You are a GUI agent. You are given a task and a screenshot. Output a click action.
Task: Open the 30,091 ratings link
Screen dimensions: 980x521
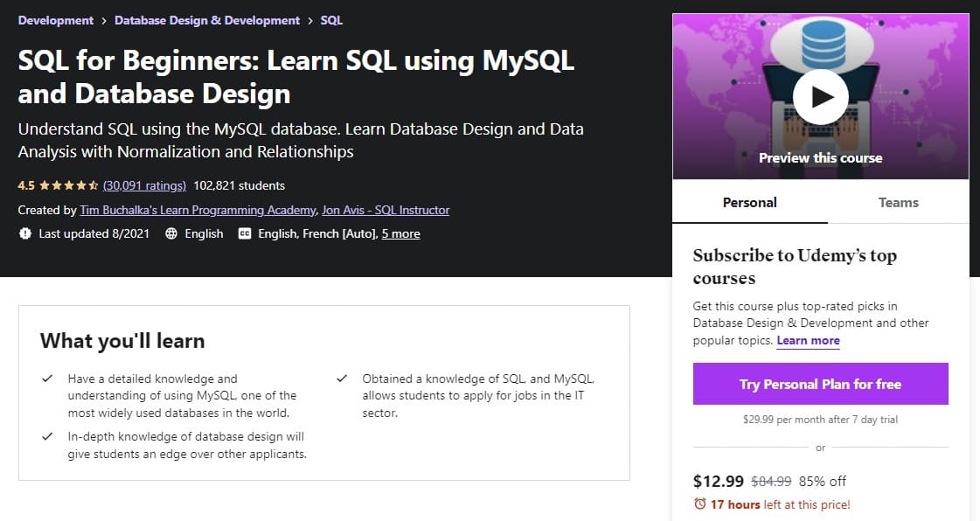tap(144, 185)
